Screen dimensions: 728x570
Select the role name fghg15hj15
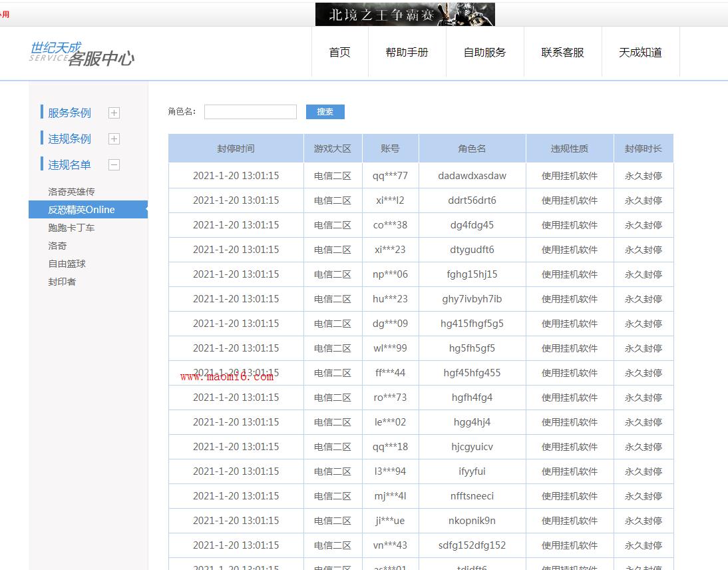[472, 274]
